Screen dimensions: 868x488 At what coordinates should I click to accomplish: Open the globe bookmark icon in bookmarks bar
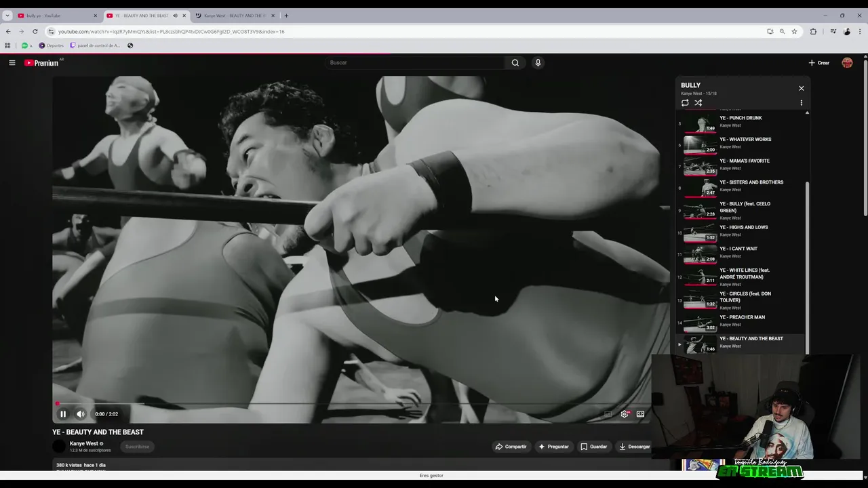click(x=130, y=45)
